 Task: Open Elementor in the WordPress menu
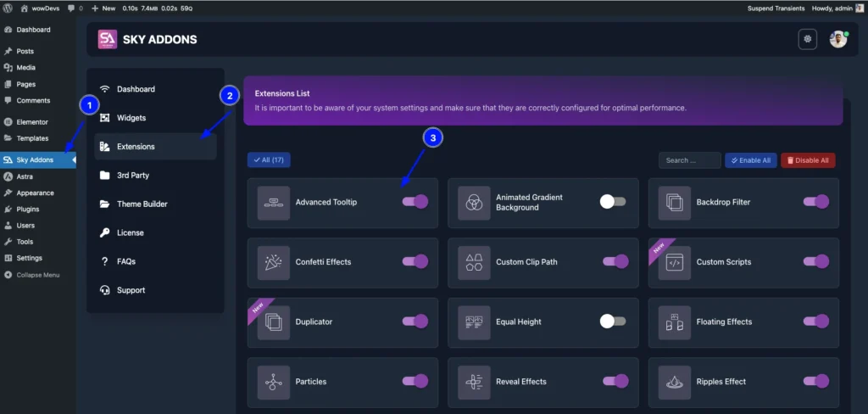click(32, 122)
